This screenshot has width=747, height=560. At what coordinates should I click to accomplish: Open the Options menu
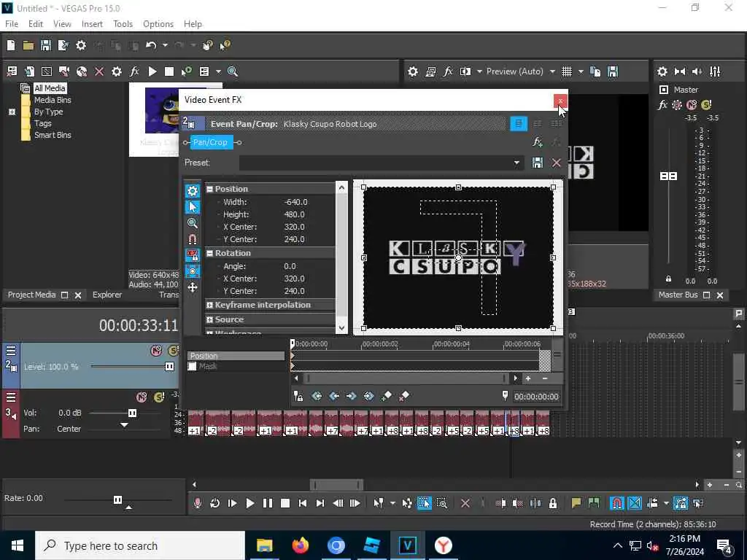(x=158, y=24)
